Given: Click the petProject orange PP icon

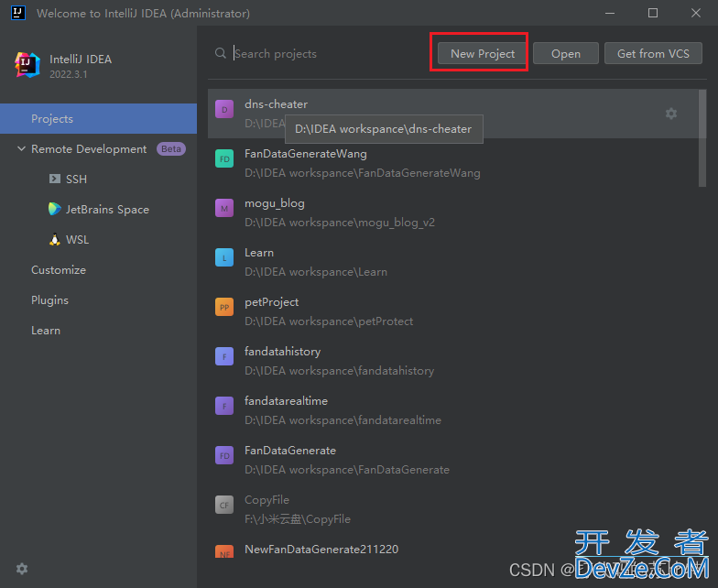Looking at the screenshot, I should pos(223,307).
